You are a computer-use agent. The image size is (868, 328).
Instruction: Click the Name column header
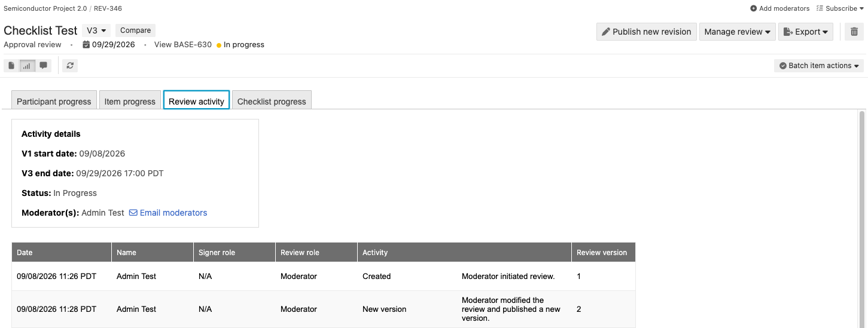point(153,252)
